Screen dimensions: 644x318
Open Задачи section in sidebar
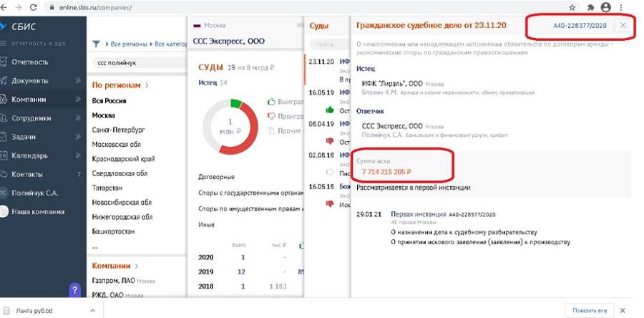point(24,137)
